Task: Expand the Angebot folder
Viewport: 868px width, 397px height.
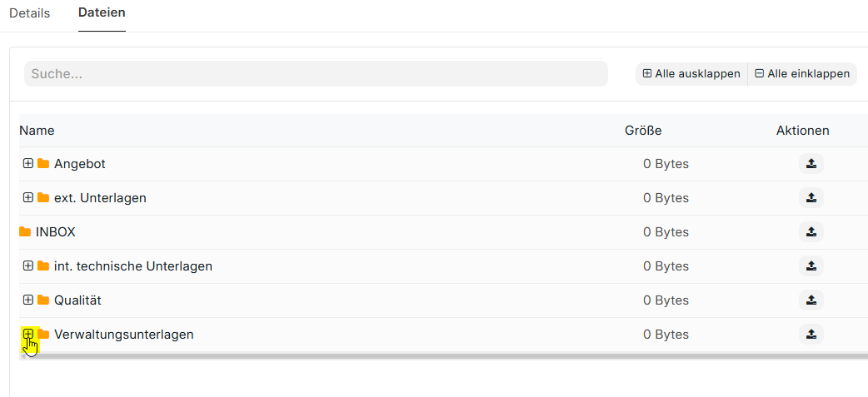Action: (28, 164)
